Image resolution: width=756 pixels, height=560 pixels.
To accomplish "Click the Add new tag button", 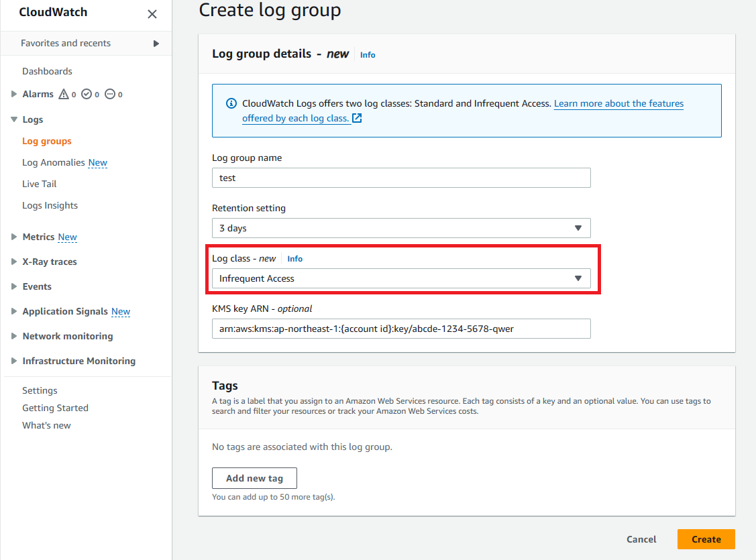I will tap(254, 478).
